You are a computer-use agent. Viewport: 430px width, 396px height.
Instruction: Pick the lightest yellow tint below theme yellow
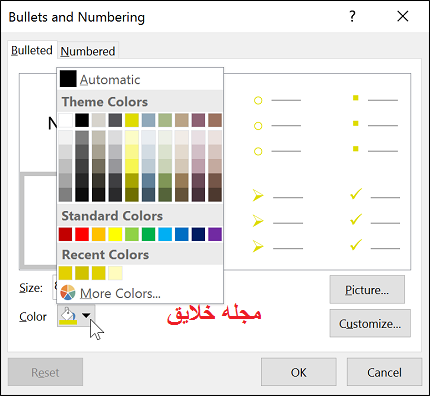tap(132, 137)
